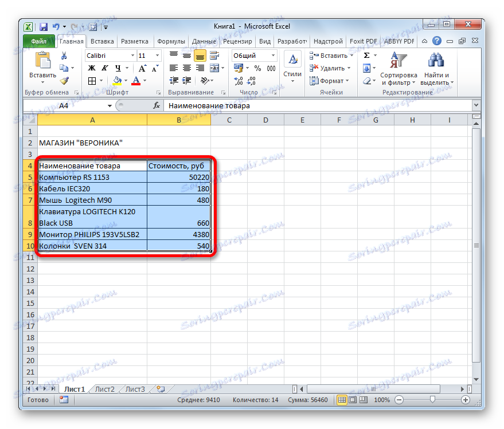This screenshot has height=429, width=504.
Task: Switch to the Разметка tab
Action: click(134, 41)
